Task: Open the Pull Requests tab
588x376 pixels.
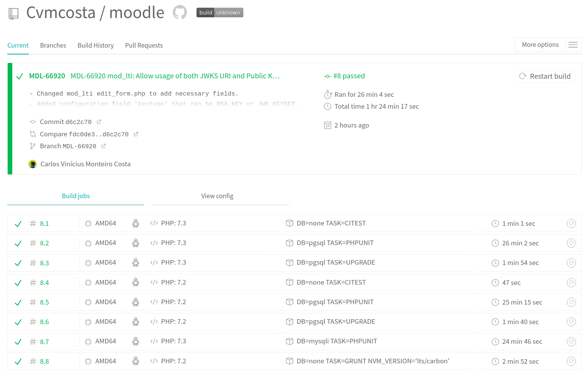Action: pyautogui.click(x=144, y=45)
